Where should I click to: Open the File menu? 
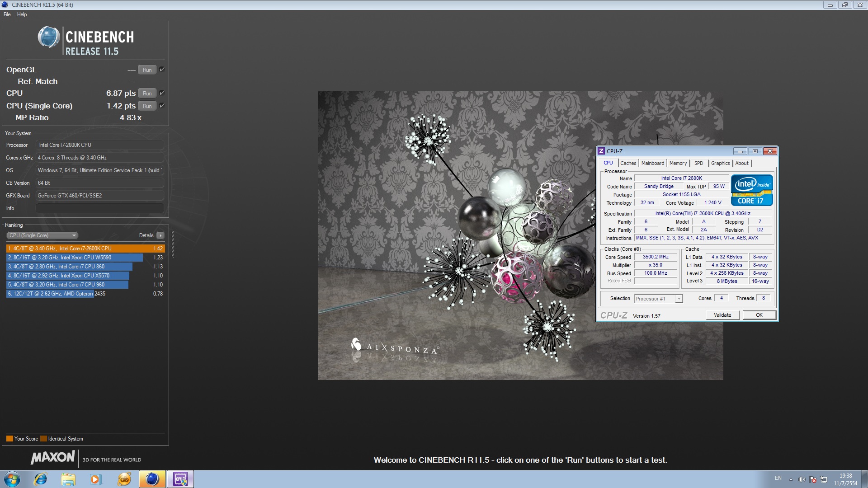pos(7,14)
